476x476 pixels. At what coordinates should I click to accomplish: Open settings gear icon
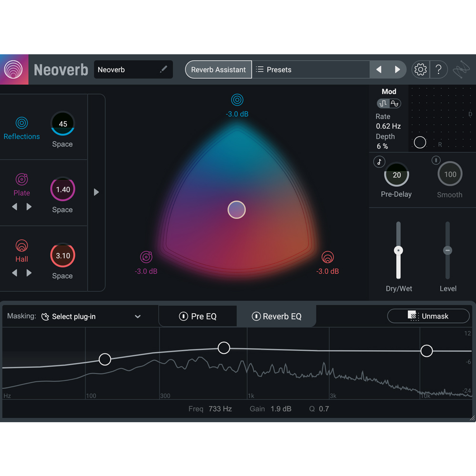point(420,69)
